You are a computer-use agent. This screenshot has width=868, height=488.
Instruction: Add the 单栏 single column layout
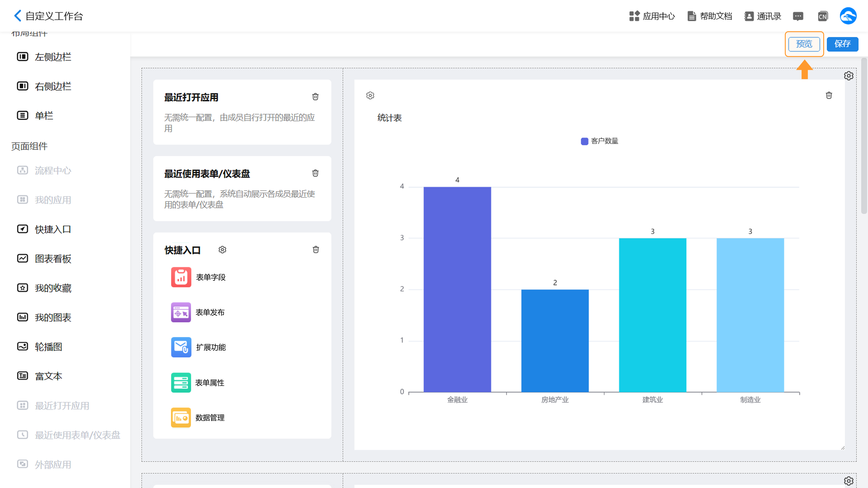tap(35, 116)
